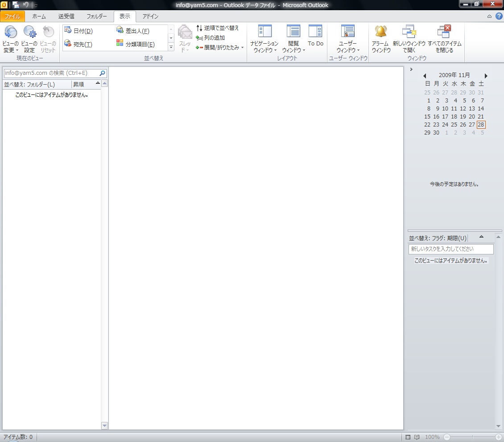Arrange by 宛先(T) recipient

coord(78,44)
